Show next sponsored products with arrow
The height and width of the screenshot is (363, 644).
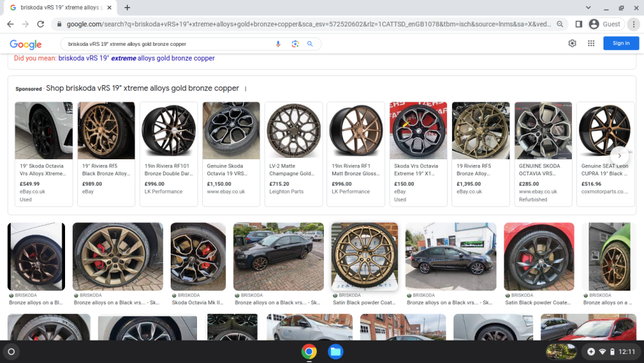620,155
